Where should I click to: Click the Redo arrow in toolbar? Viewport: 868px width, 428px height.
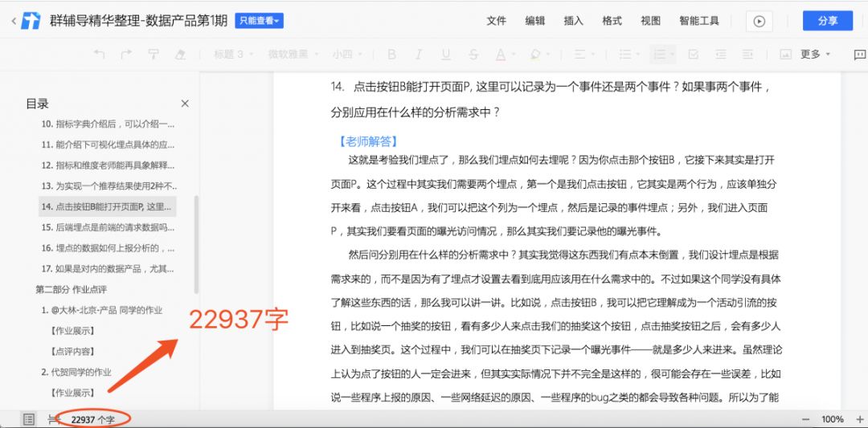click(x=126, y=54)
